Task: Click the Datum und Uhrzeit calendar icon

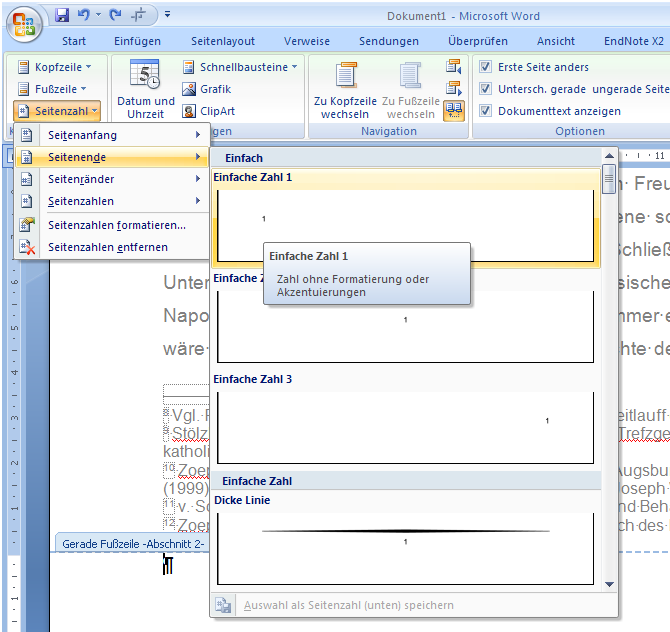Action: point(145,74)
